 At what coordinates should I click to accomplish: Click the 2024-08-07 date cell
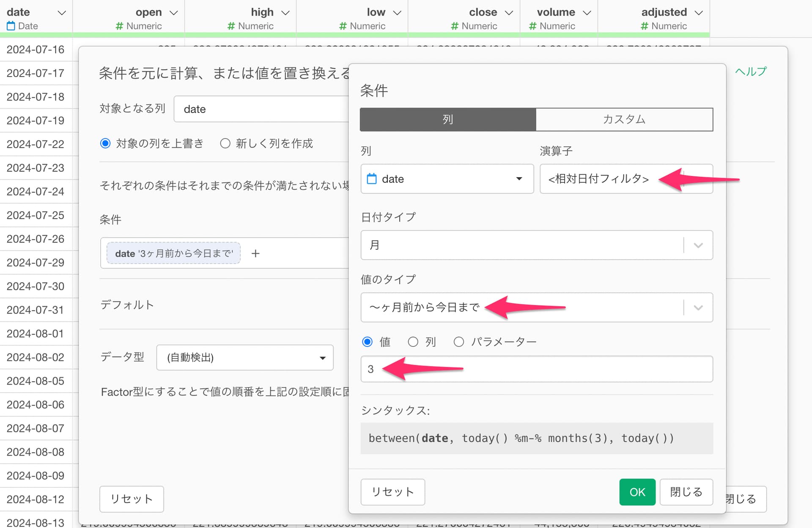pos(36,429)
